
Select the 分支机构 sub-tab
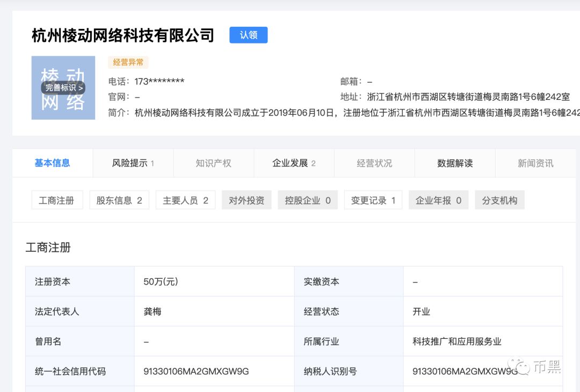(499, 200)
